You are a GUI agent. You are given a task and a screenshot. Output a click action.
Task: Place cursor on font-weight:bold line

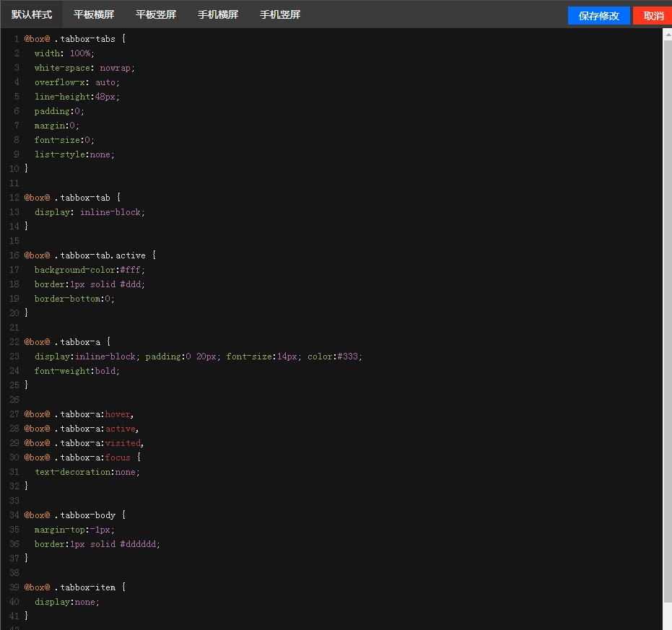(x=77, y=371)
